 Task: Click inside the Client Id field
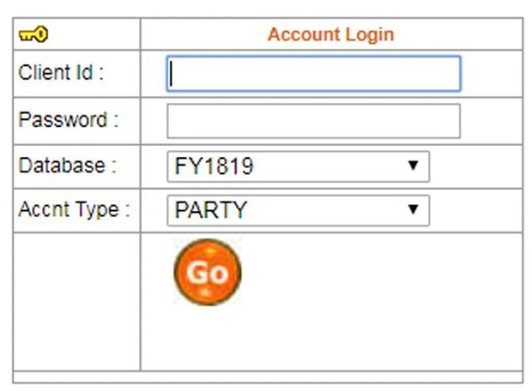[313, 74]
